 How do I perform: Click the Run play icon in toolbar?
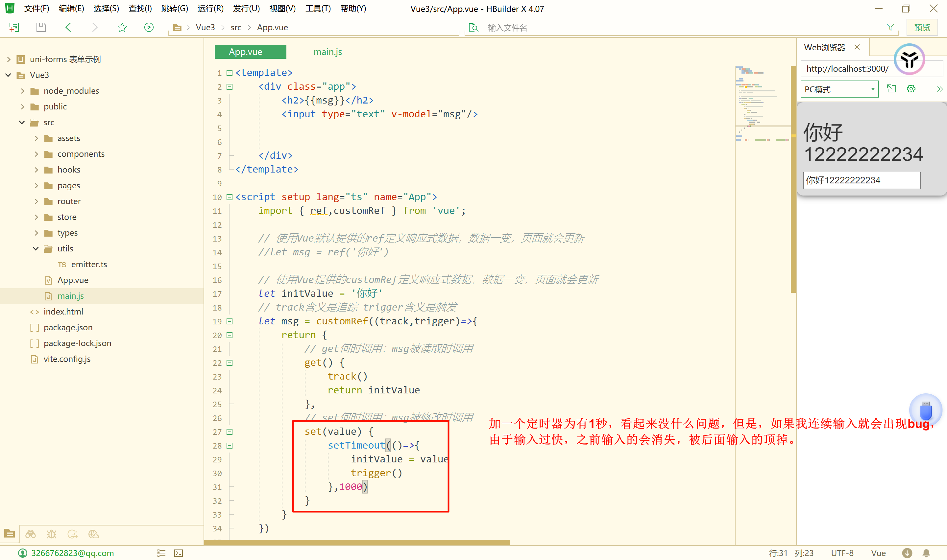tap(149, 27)
